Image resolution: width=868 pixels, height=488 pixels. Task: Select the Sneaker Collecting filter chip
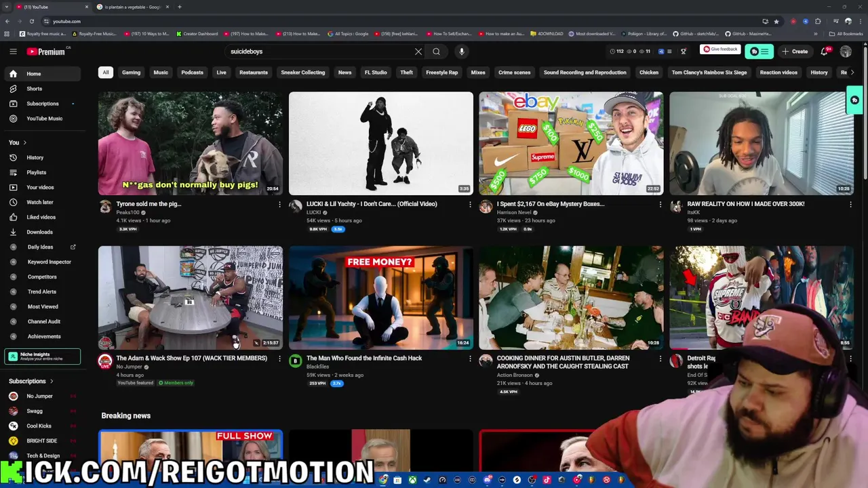[x=303, y=73]
